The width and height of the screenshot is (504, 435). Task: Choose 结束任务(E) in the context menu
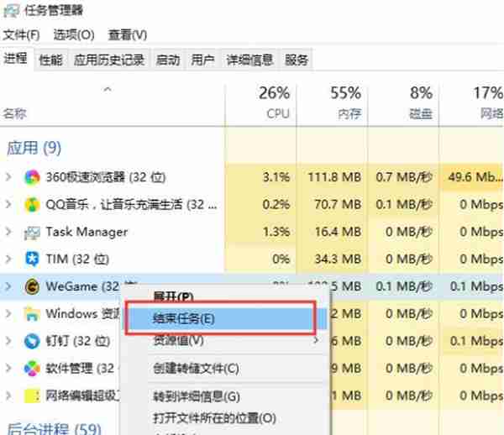pos(224,318)
